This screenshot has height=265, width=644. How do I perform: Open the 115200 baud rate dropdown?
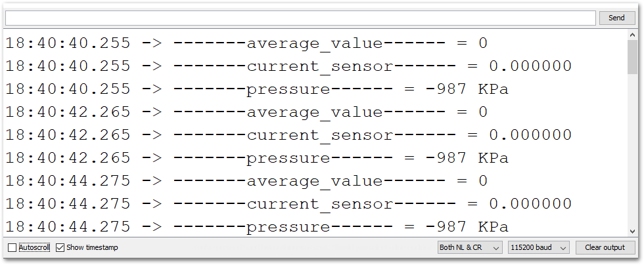538,247
